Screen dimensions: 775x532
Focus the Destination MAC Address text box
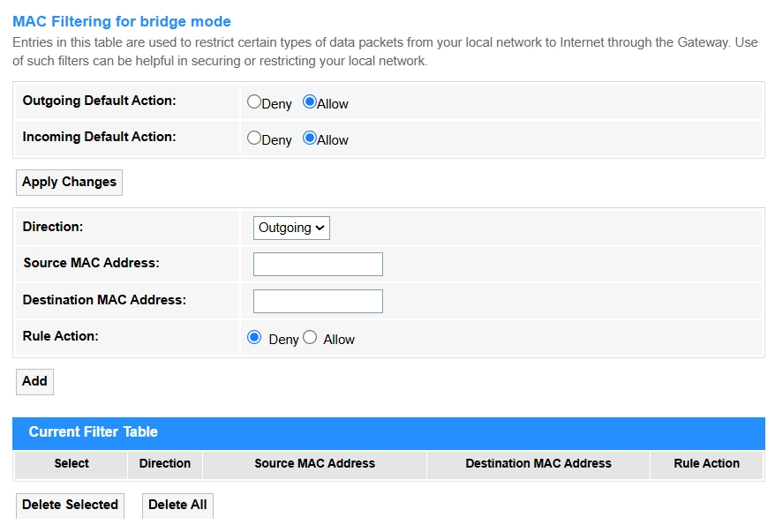pos(318,301)
